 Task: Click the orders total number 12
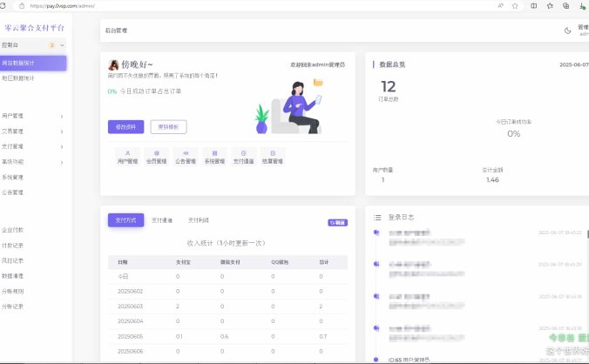pyautogui.click(x=388, y=87)
